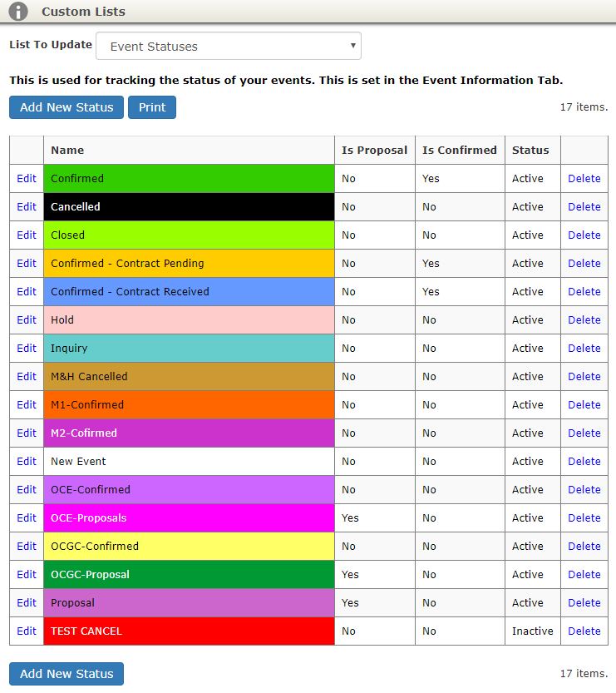Image resolution: width=616 pixels, height=693 pixels.
Task: Select the New Event name cell
Action: pos(189,462)
